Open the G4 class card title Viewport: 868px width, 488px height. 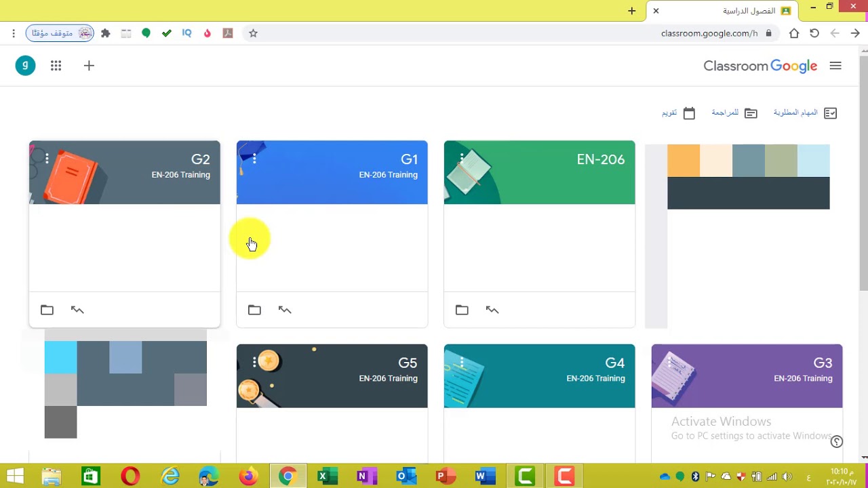pos(615,363)
